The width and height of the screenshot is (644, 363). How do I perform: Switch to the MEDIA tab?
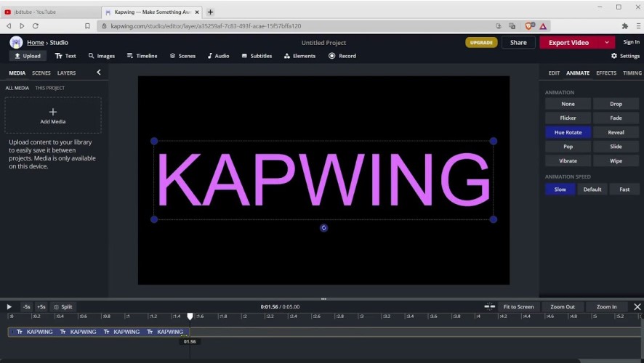[17, 73]
